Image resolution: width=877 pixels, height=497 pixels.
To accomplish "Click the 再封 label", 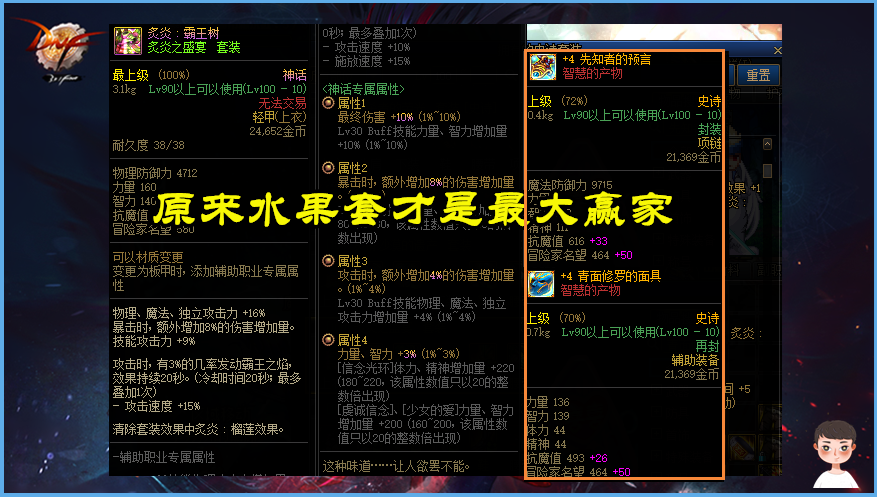I will pos(708,346).
